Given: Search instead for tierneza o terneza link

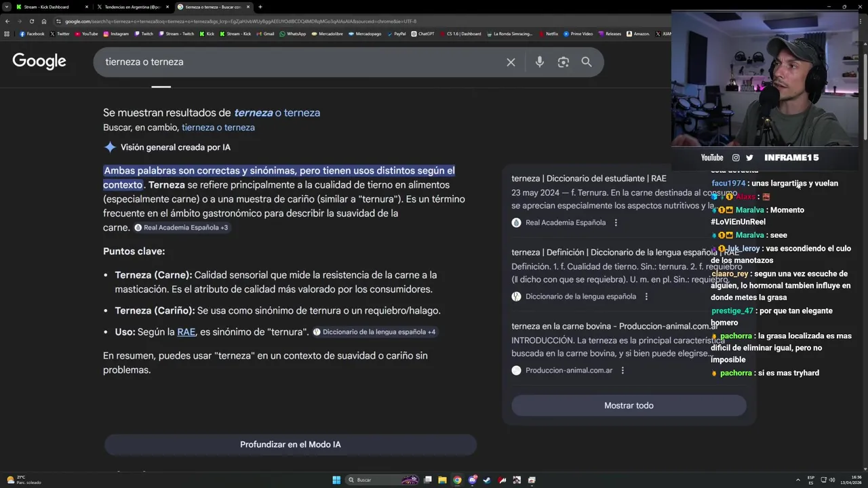Looking at the screenshot, I should click(x=218, y=127).
